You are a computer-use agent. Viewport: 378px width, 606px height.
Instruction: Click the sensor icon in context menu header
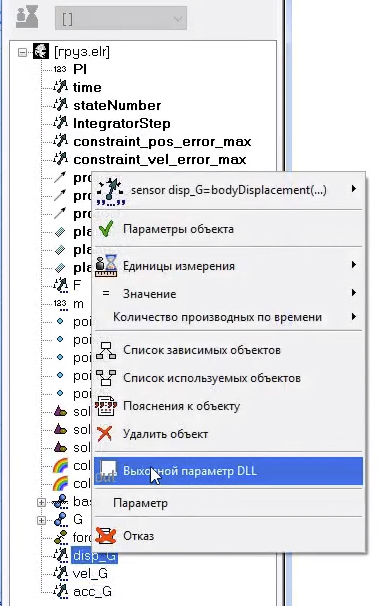click(110, 191)
